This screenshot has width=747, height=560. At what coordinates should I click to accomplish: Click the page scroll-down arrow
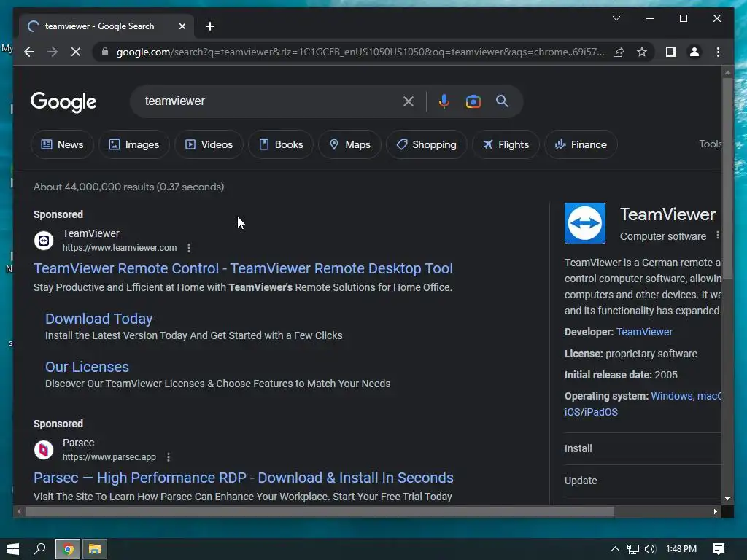[727, 499]
